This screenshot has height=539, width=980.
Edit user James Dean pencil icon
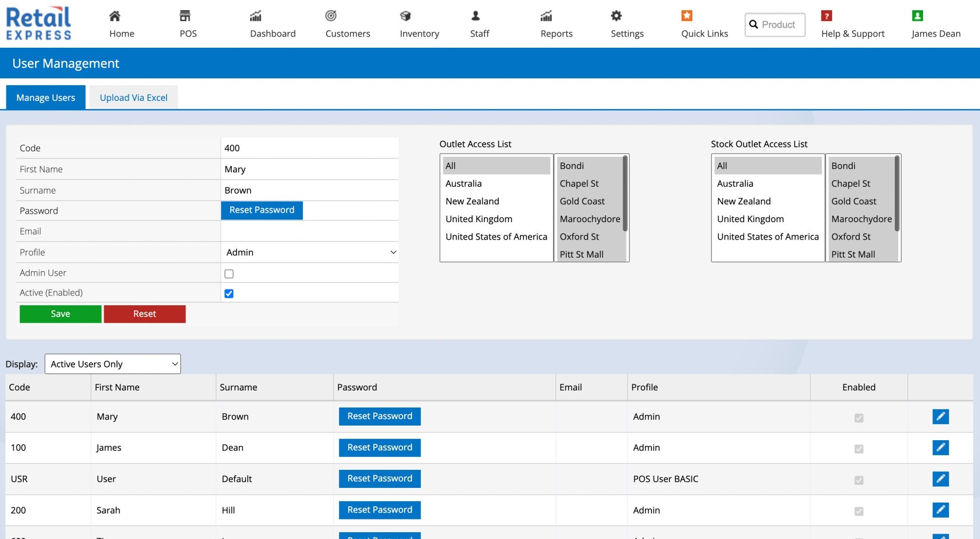coord(941,447)
